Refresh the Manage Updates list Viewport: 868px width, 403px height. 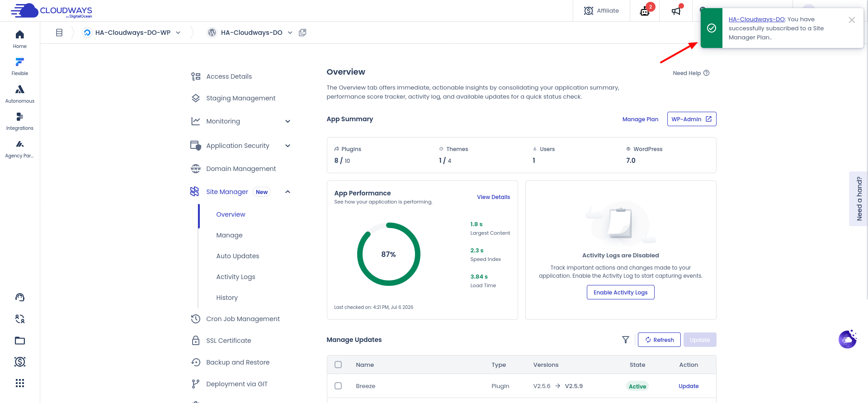(659, 340)
